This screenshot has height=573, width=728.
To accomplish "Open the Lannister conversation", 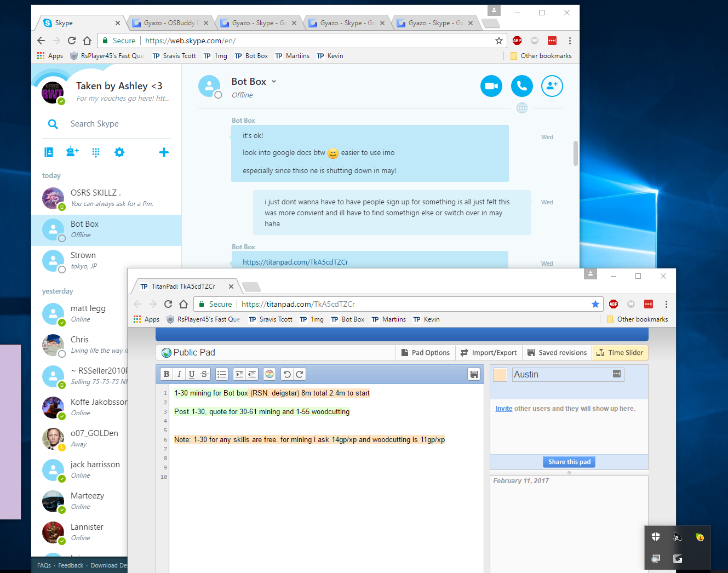I will [x=79, y=532].
